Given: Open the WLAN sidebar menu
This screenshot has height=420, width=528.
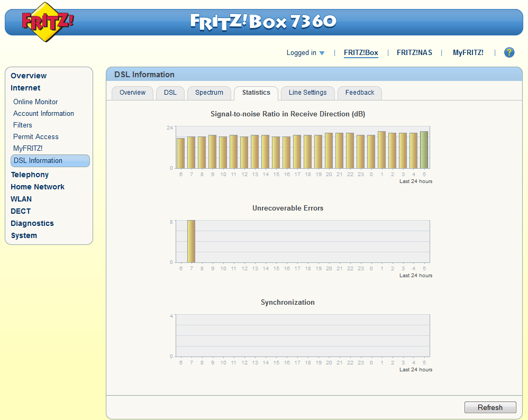Looking at the screenshot, I should (x=21, y=199).
